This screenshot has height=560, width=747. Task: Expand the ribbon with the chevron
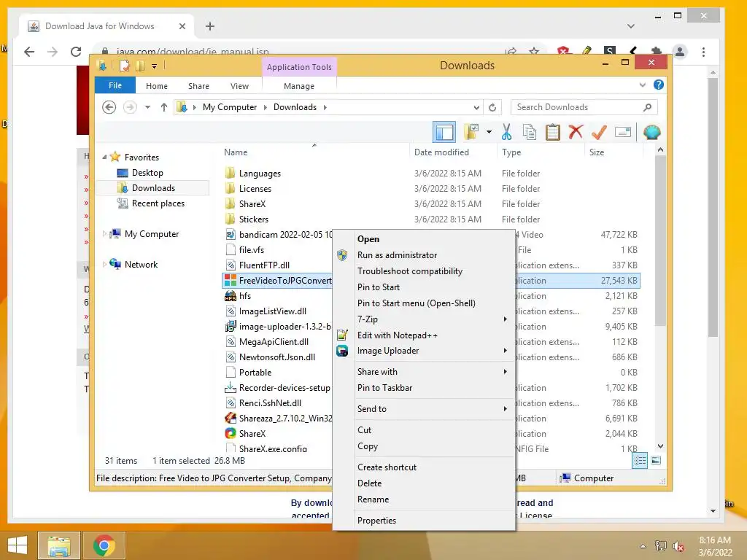pos(642,85)
